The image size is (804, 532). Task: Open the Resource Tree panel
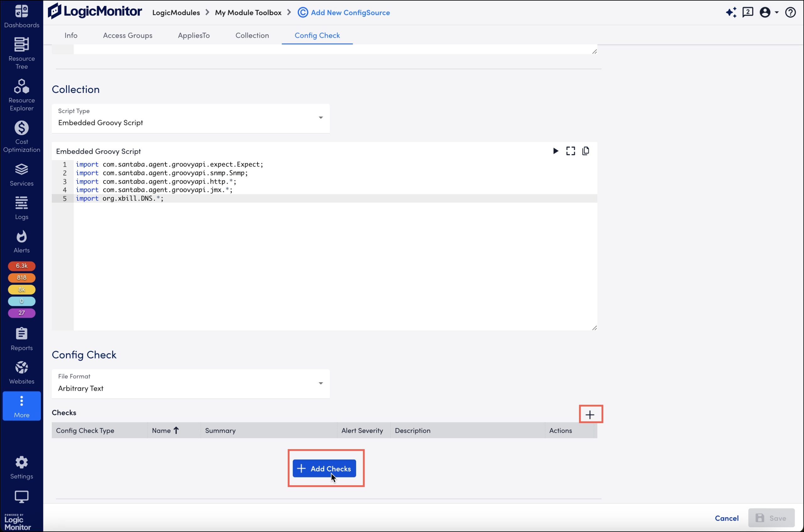21,53
